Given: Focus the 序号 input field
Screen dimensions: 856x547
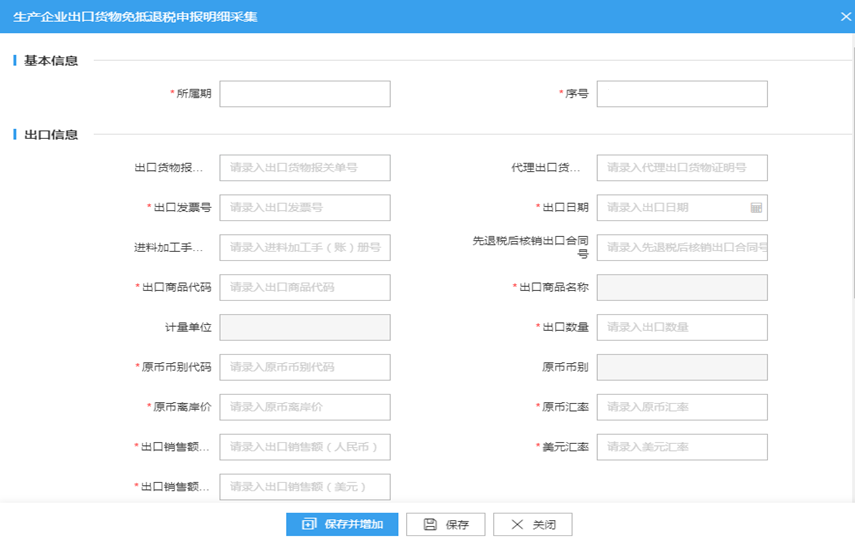Looking at the screenshot, I should point(682,94).
